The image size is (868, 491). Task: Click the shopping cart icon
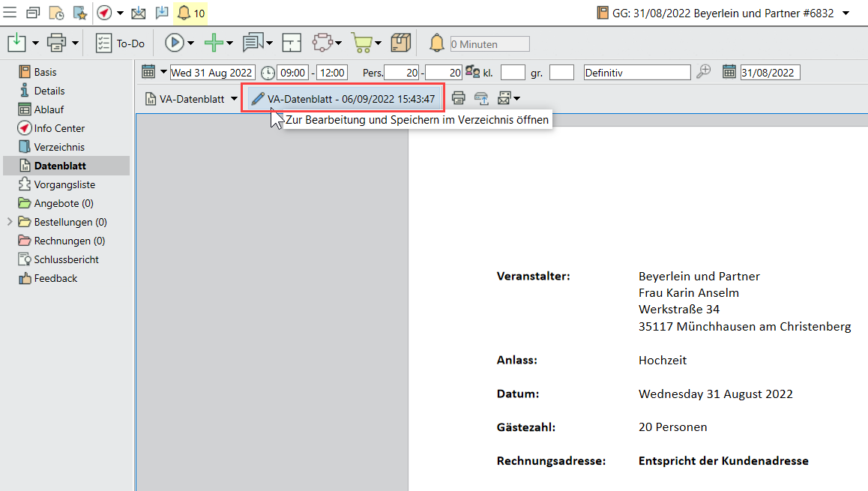[x=363, y=43]
